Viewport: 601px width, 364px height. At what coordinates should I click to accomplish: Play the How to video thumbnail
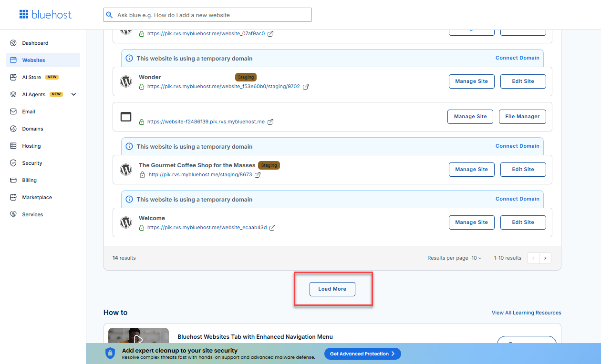tap(138, 339)
